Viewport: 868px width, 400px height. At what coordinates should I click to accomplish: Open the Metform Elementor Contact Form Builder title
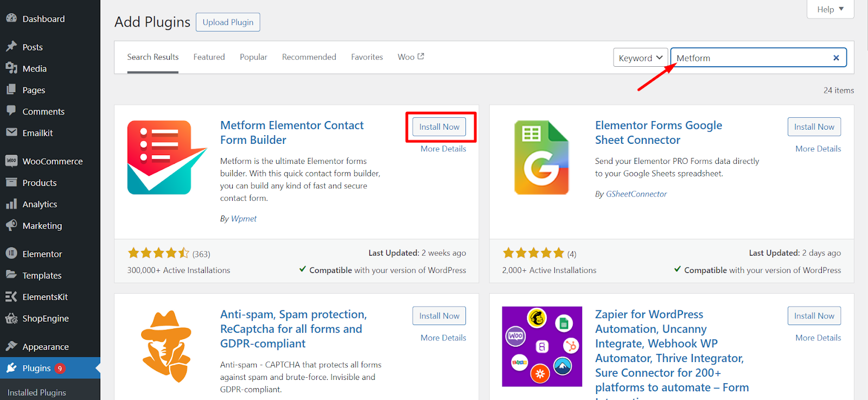tap(292, 132)
